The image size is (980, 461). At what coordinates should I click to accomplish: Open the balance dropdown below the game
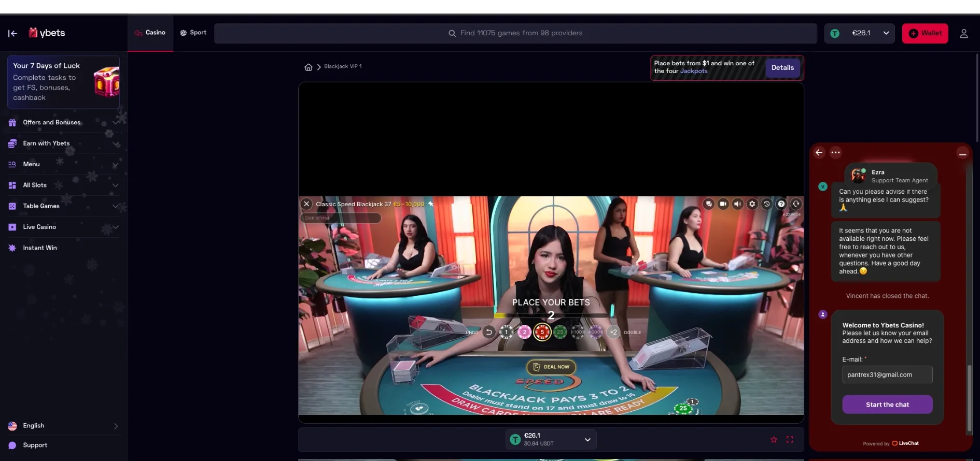[x=551, y=439]
